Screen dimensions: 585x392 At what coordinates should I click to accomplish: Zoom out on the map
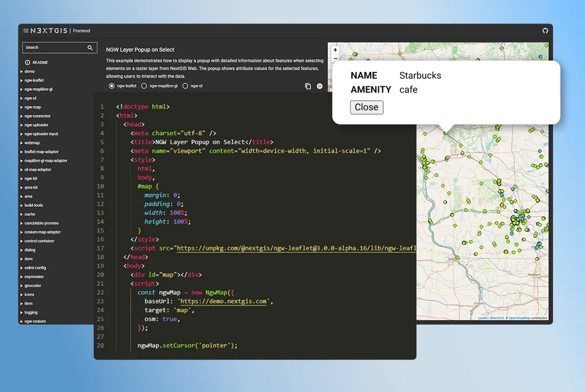[x=335, y=58]
